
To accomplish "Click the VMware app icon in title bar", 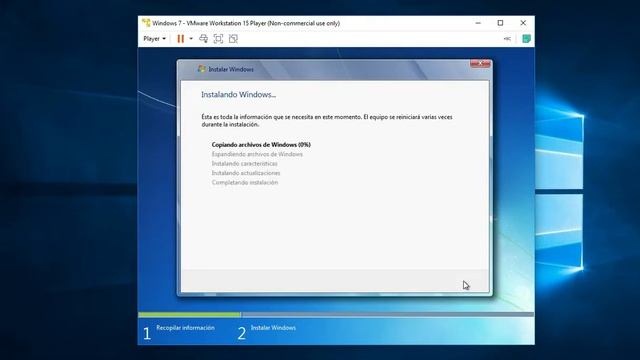I will (x=146, y=23).
